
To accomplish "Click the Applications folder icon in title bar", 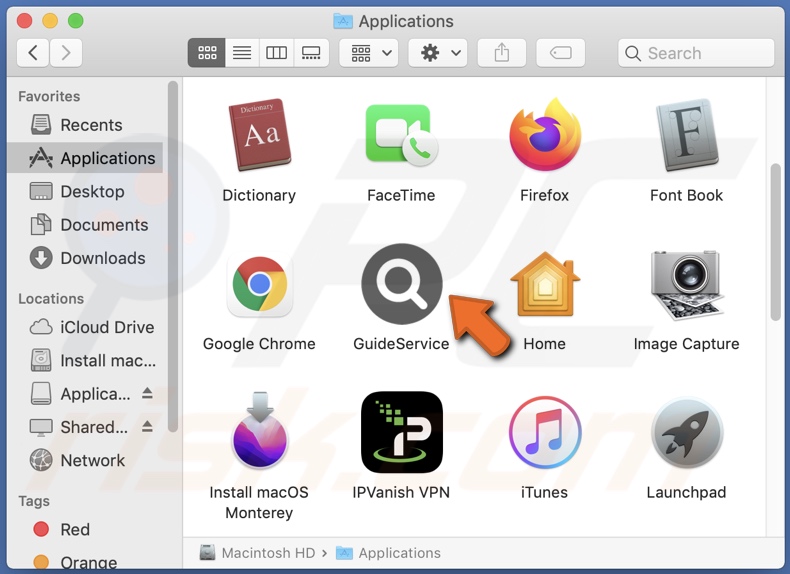I will tap(343, 21).
